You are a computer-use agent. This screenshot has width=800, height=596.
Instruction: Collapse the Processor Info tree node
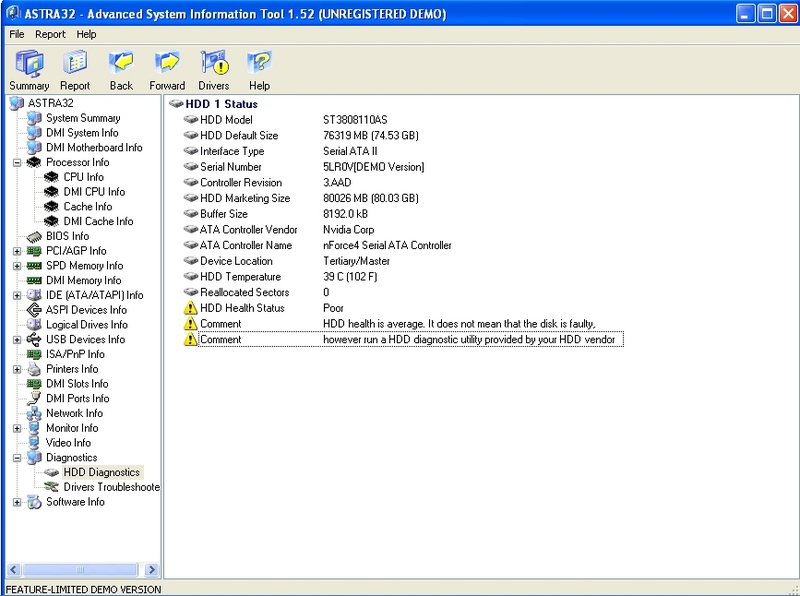[x=17, y=162]
